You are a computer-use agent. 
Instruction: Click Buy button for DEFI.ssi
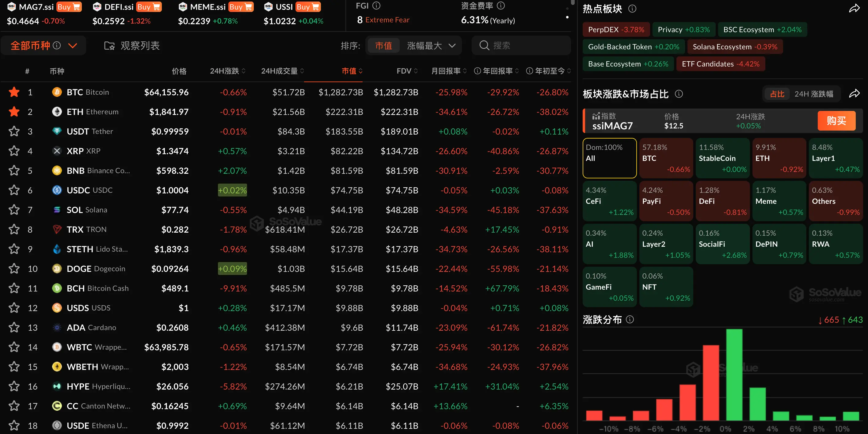149,7
